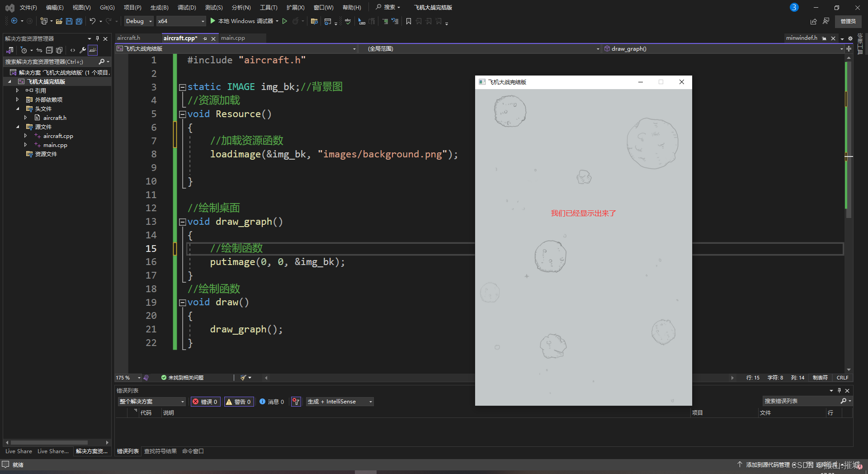The height and width of the screenshot is (474, 868).
Task: Toggle the Warnings 0 filter button
Action: tap(238, 402)
